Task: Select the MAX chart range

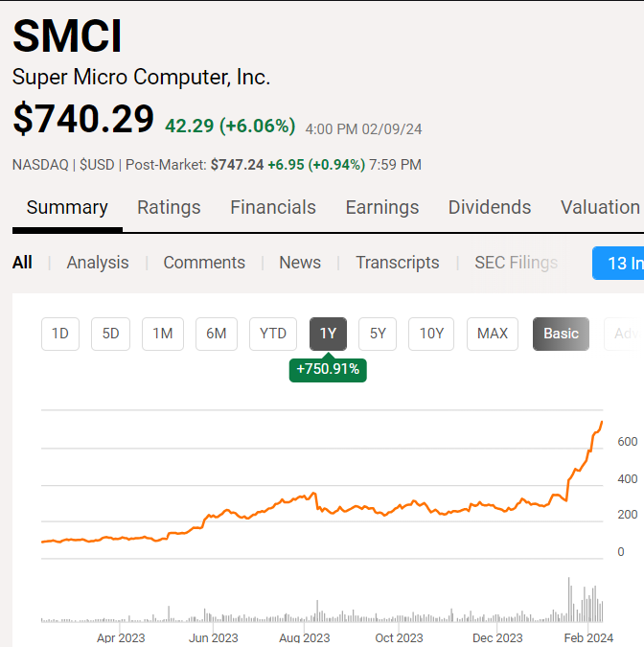Action: [493, 334]
